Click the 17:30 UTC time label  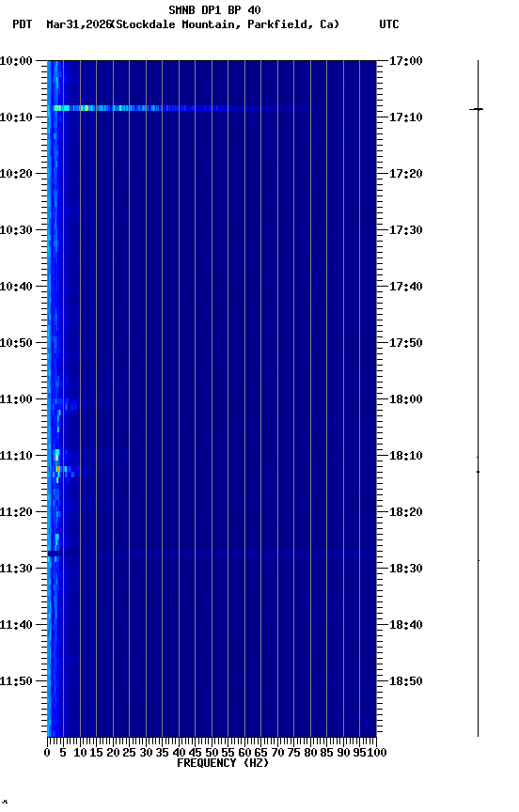[406, 230]
